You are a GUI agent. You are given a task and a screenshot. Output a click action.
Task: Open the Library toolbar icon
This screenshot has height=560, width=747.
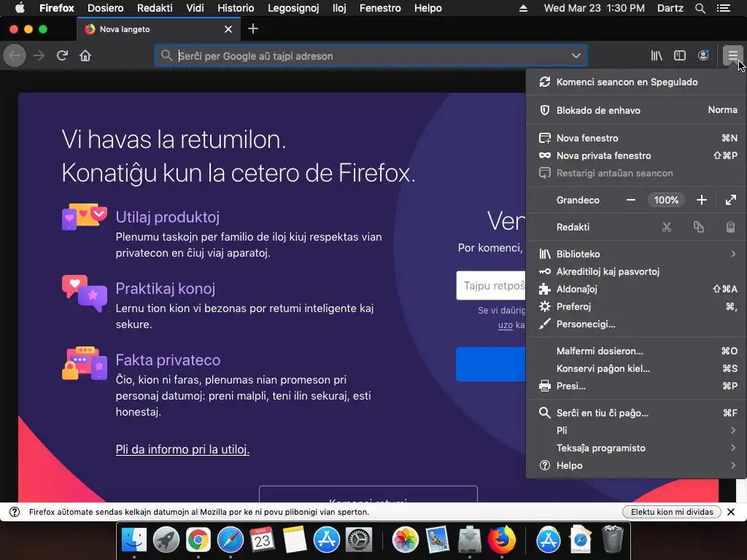tap(657, 55)
